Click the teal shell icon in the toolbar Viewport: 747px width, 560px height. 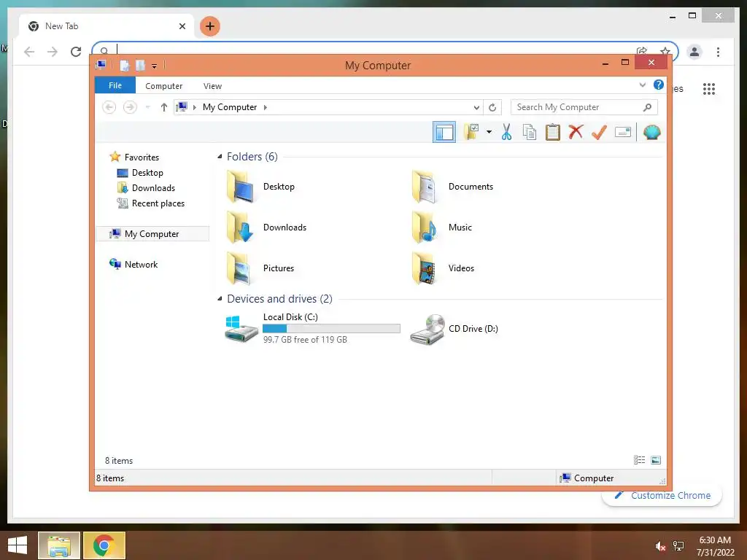point(651,132)
